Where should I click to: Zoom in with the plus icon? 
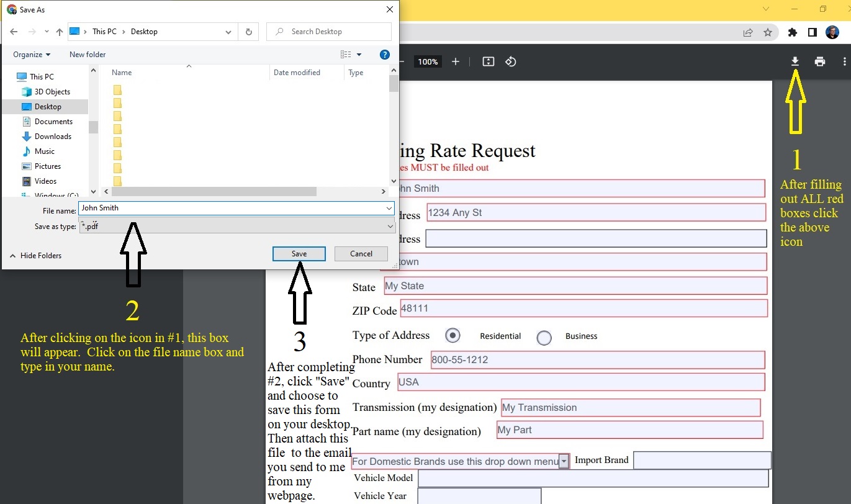(456, 61)
